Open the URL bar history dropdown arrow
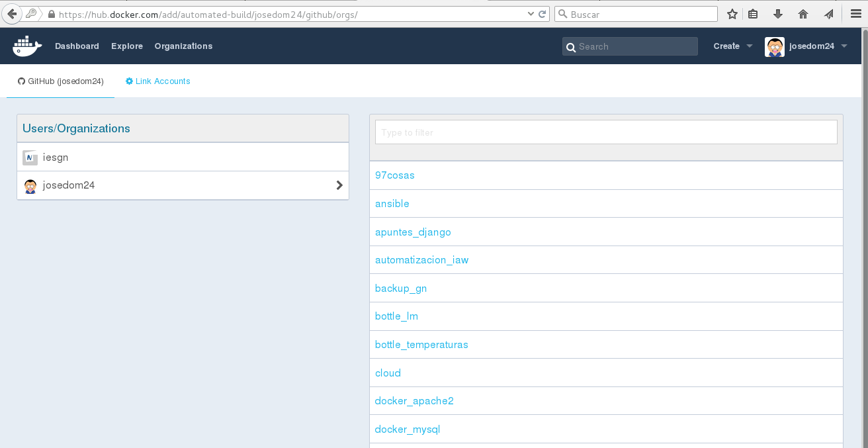Image resolution: width=868 pixels, height=448 pixels. pos(531,14)
